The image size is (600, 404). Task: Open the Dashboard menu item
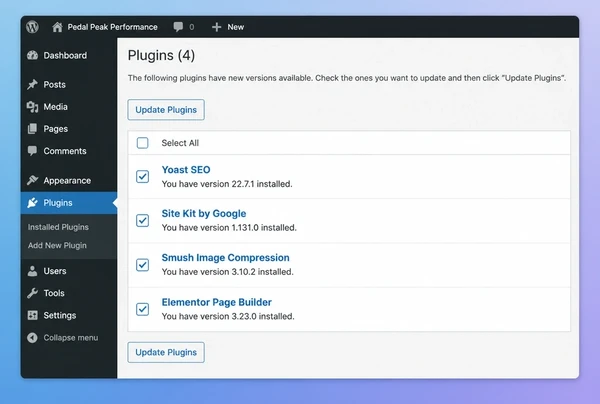[65, 55]
